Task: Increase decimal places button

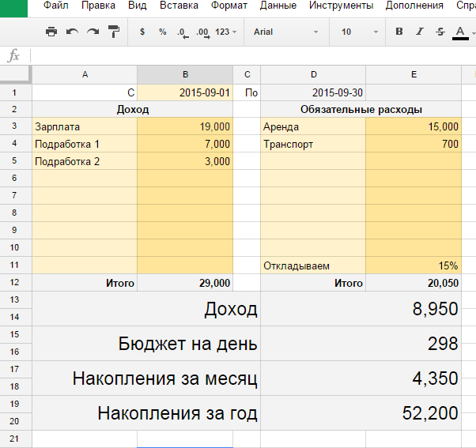Action: pyautogui.click(x=203, y=32)
